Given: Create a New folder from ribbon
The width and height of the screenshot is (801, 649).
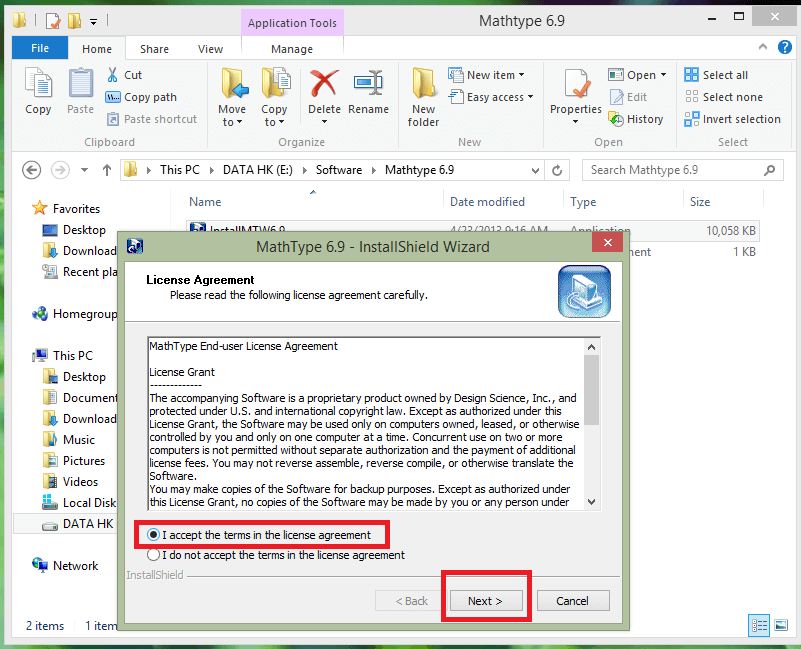Looking at the screenshot, I should click(423, 97).
